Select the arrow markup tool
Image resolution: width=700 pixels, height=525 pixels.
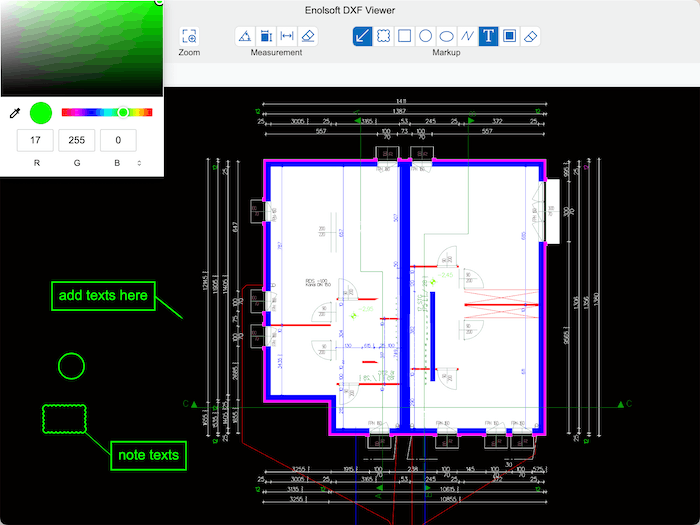363,36
